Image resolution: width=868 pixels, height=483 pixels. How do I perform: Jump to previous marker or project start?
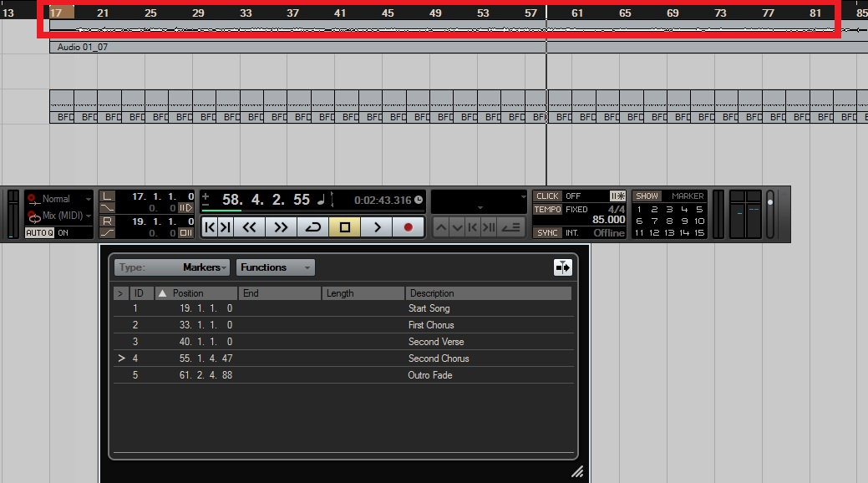coord(217,227)
